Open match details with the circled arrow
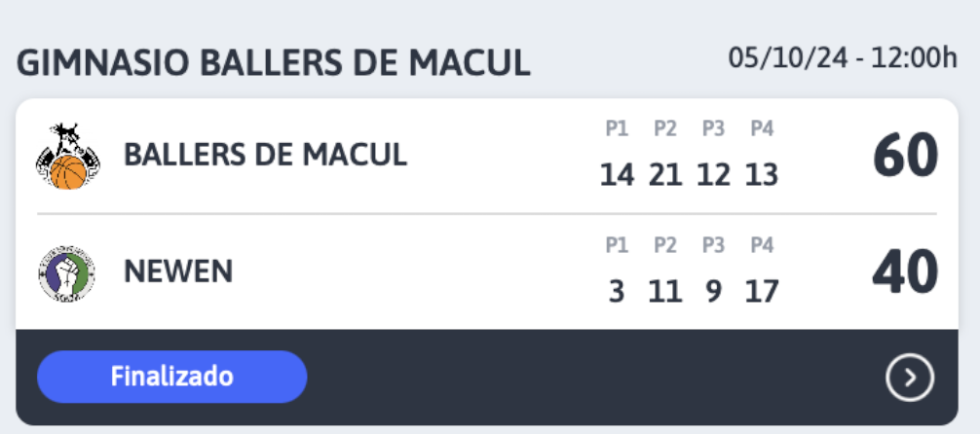Viewport: 980px width, 434px height. [910, 378]
